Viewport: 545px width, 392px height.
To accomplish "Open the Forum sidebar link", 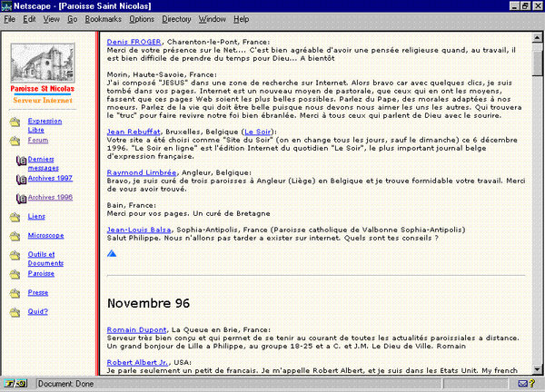I will point(38,141).
